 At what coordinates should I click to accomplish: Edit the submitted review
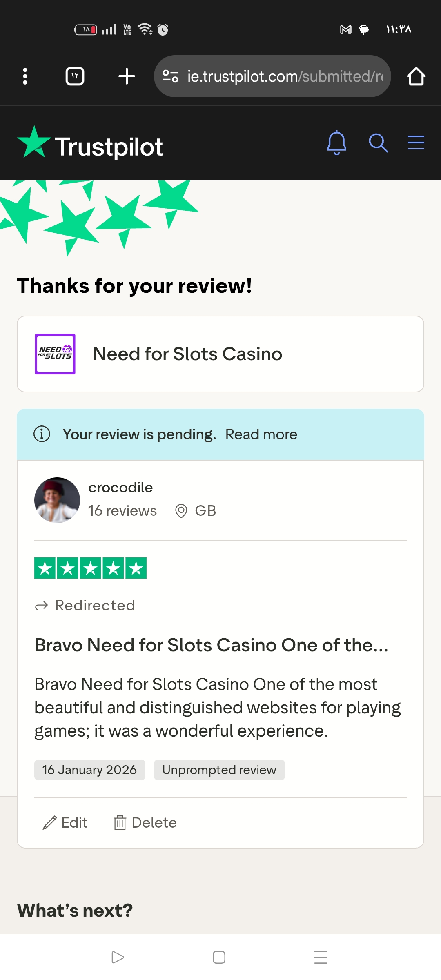click(x=65, y=823)
